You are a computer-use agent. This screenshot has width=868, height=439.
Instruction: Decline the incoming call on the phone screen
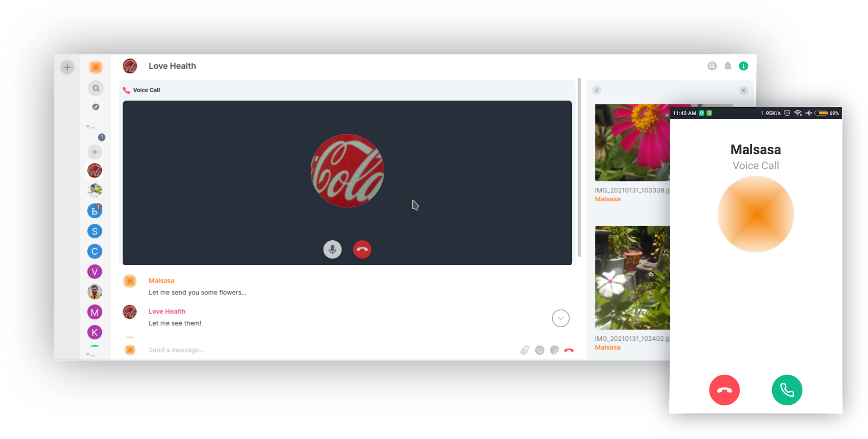[x=724, y=390]
